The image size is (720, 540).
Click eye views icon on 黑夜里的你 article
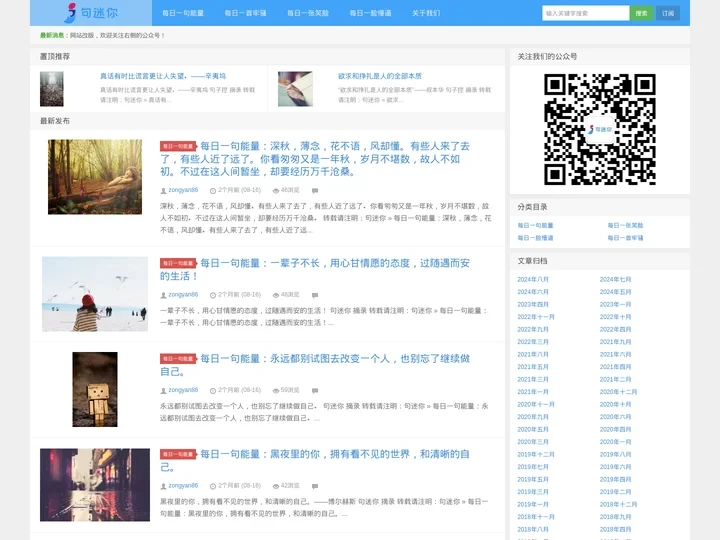click(276, 486)
